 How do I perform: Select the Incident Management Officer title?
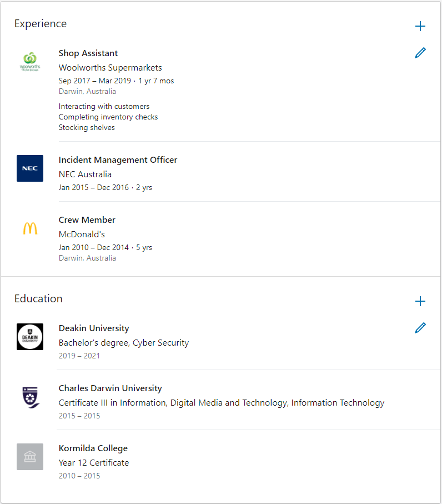(118, 160)
